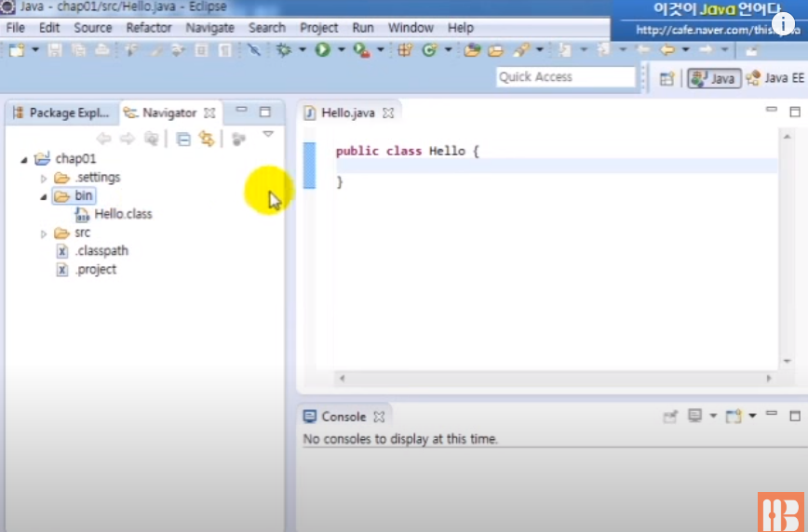808x532 pixels.
Task: Open the New Java Class dropdown arrow
Action: click(x=448, y=50)
